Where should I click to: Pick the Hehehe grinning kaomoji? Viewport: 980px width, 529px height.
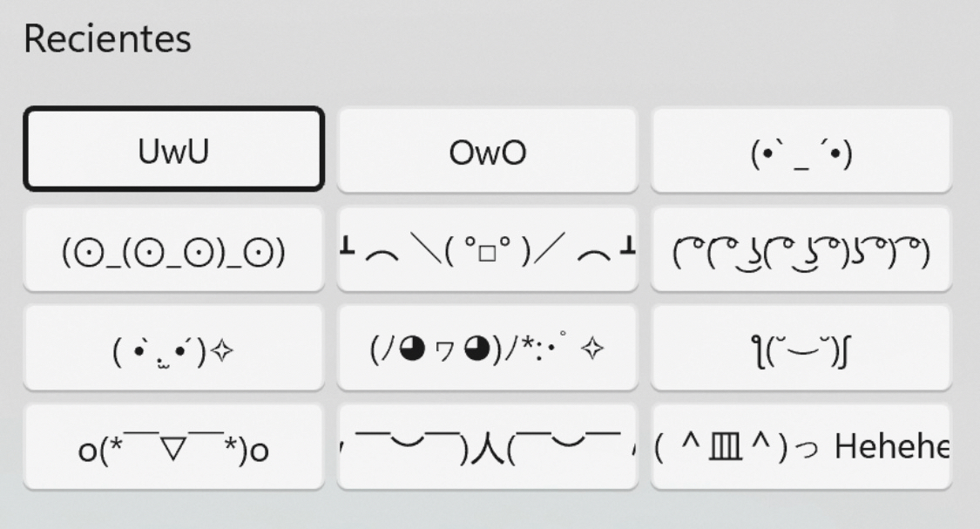point(801,447)
